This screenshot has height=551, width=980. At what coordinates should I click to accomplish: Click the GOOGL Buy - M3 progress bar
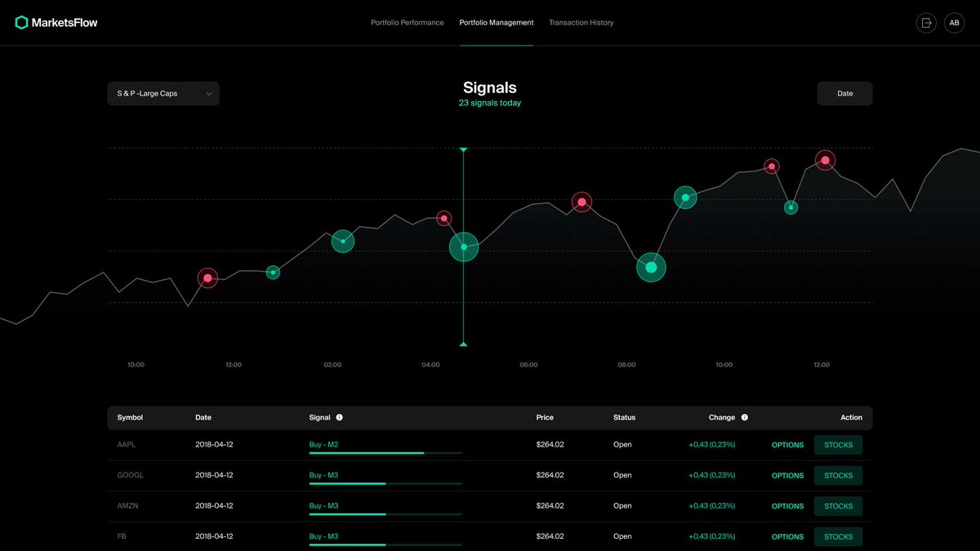tap(385, 483)
